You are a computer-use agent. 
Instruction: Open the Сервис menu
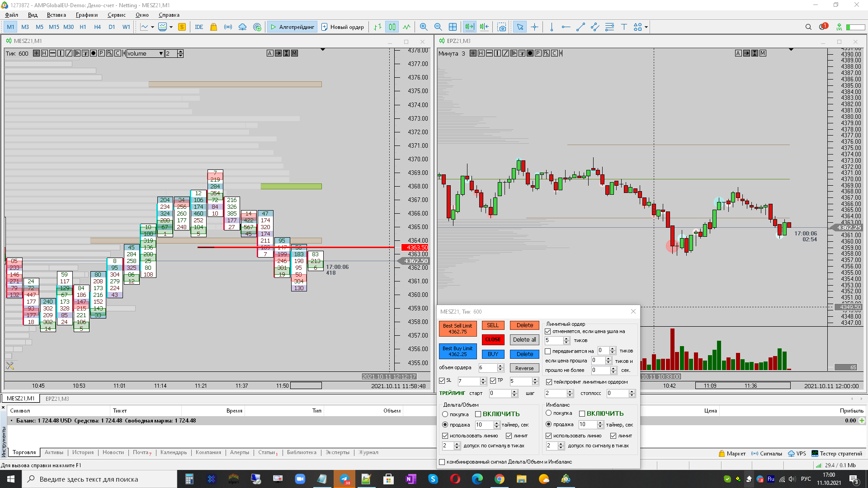(116, 15)
